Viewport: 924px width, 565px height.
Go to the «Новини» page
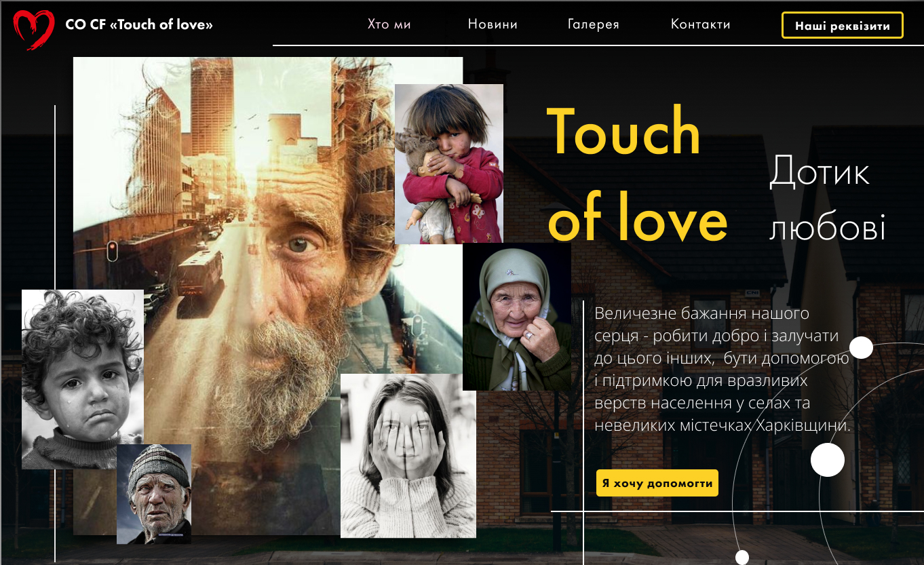coord(493,24)
